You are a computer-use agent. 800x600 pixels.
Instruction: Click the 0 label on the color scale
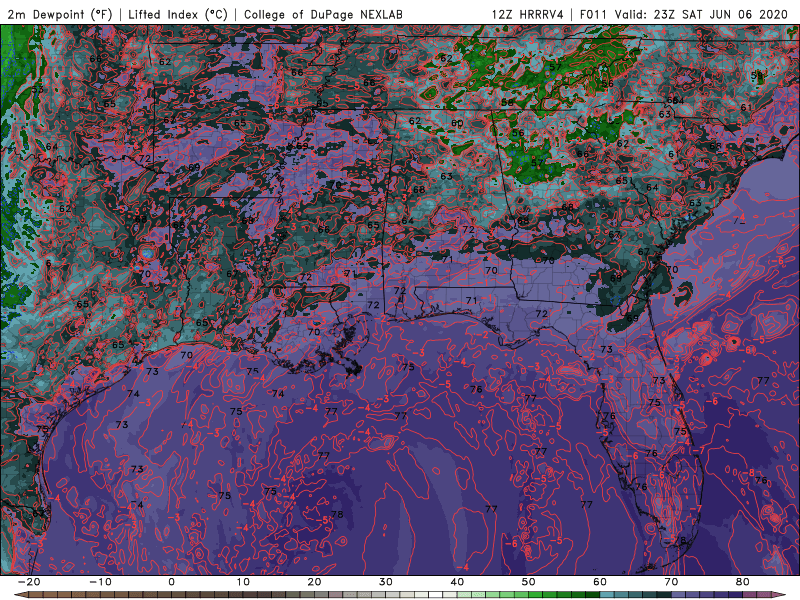click(171, 582)
